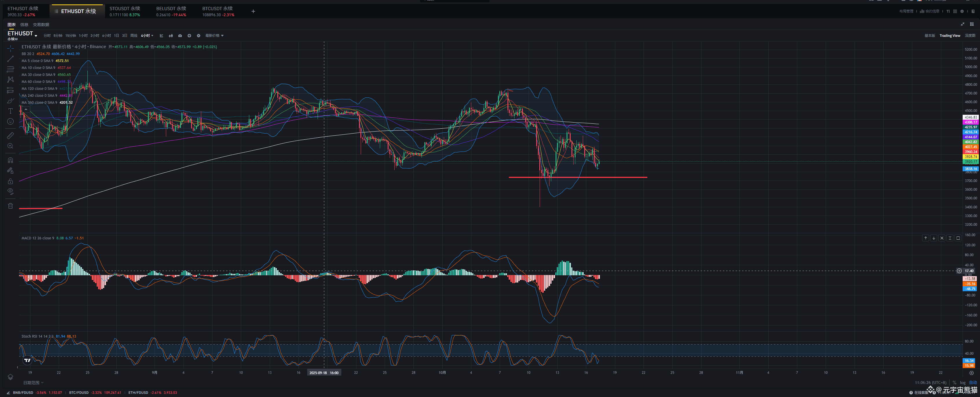
Task: Open 合约信息 contract information
Action: click(929, 11)
